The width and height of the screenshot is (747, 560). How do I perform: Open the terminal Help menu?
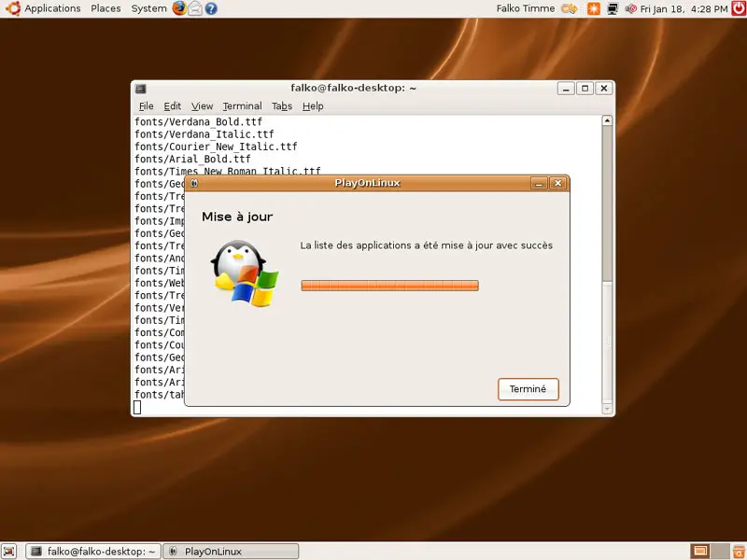[x=313, y=106]
